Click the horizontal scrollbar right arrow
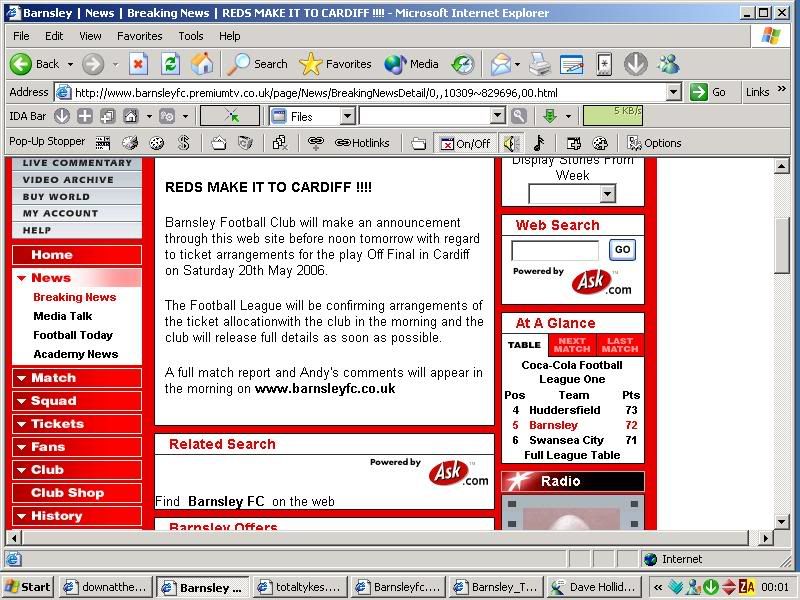Screen dimensions: 800x600 tap(765, 538)
